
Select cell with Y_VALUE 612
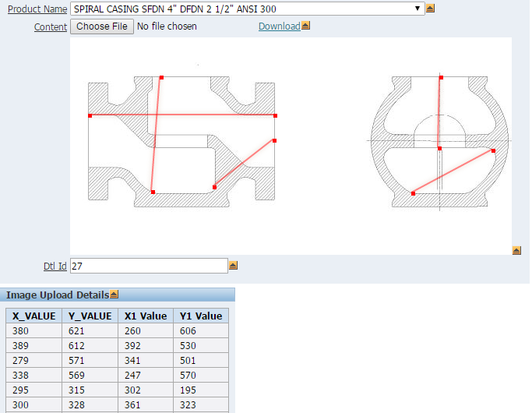click(x=90, y=345)
